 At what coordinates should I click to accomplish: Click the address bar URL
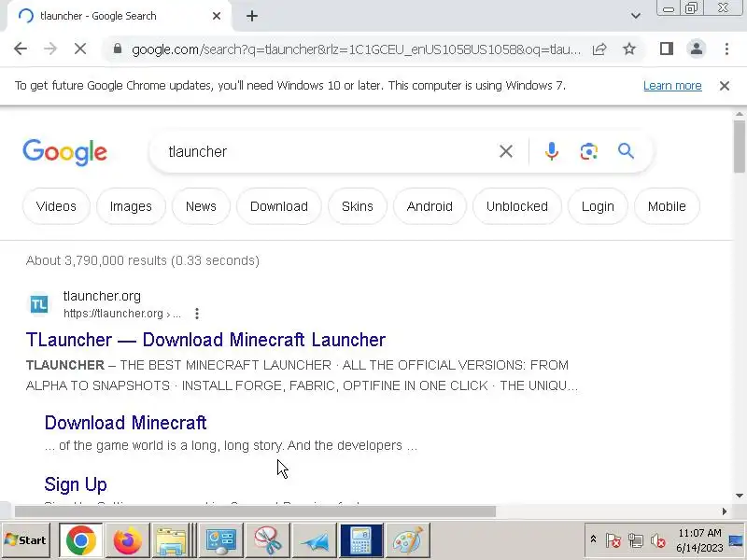(x=357, y=49)
